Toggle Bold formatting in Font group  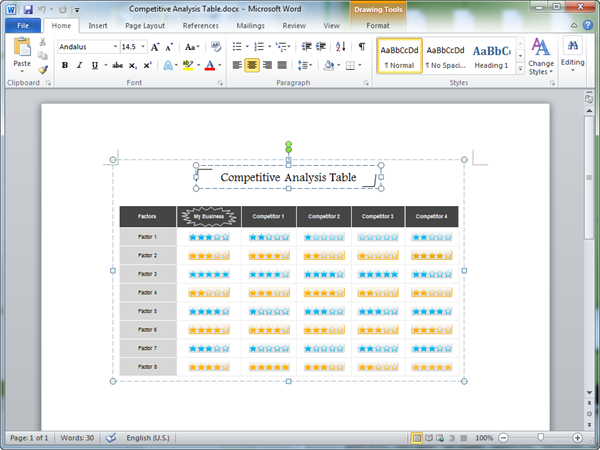tap(65, 65)
